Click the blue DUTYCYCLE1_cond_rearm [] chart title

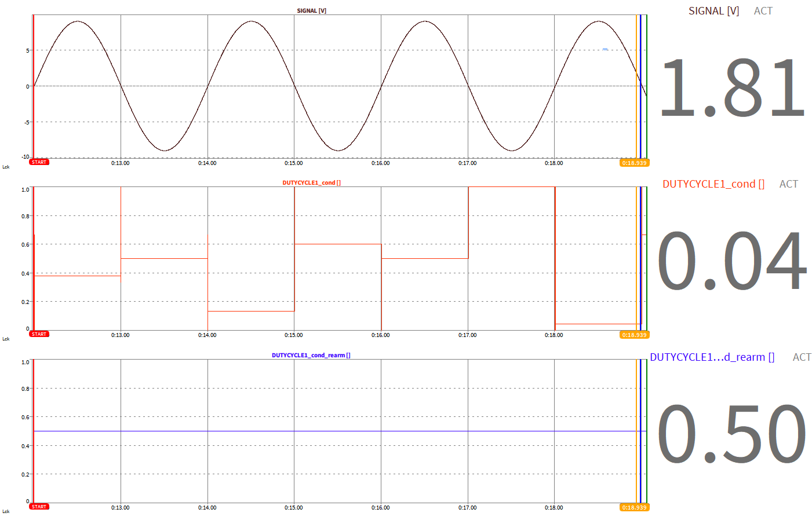point(311,355)
